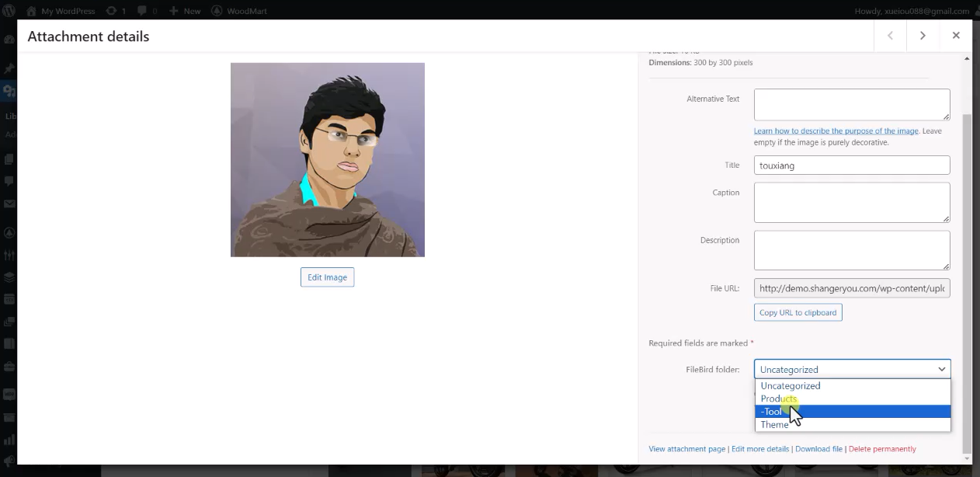The width and height of the screenshot is (980, 477).
Task: Go to the next attachment arrow
Action: 923,36
